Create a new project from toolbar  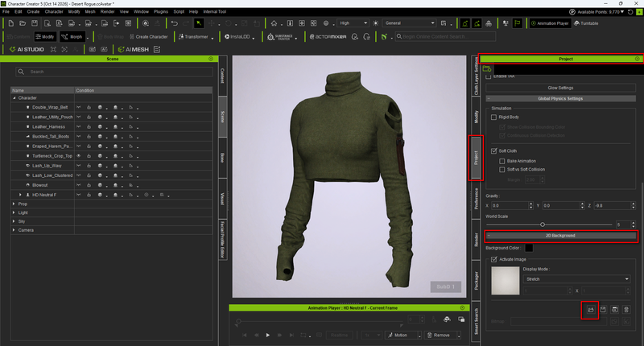11,23
